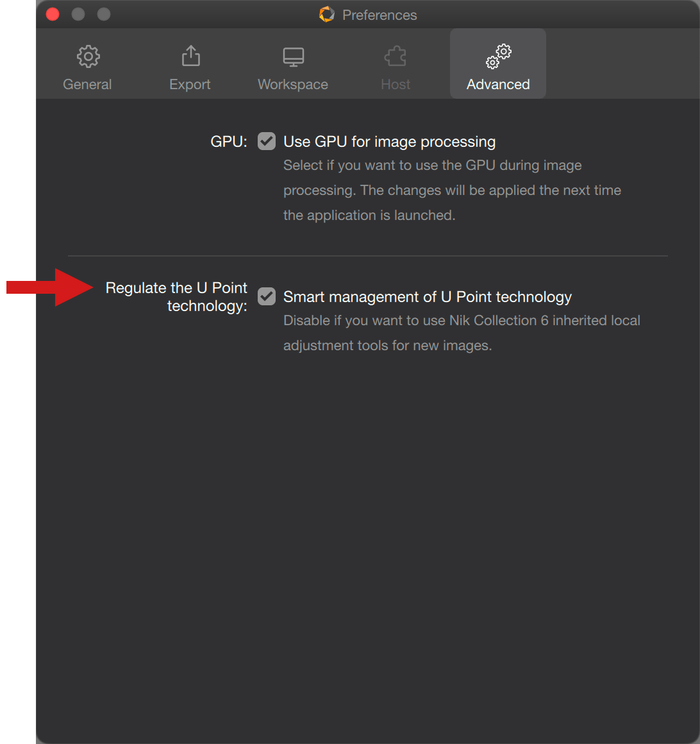The height and width of the screenshot is (744, 700).
Task: Click the 'Regulate the U Point technology:' label
Action: [176, 296]
